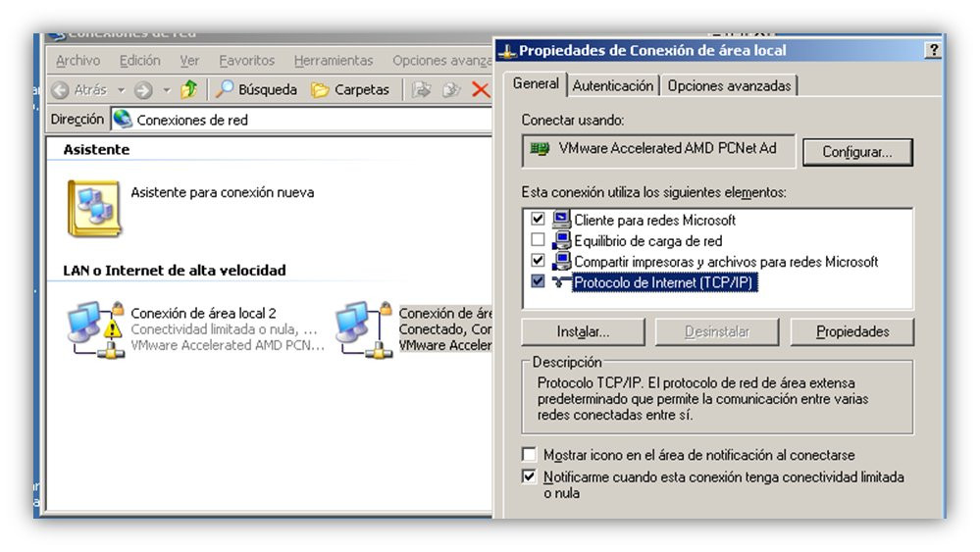This screenshot has height=552, width=980.
Task: Click VMware network adapter card icon
Action: point(540,149)
